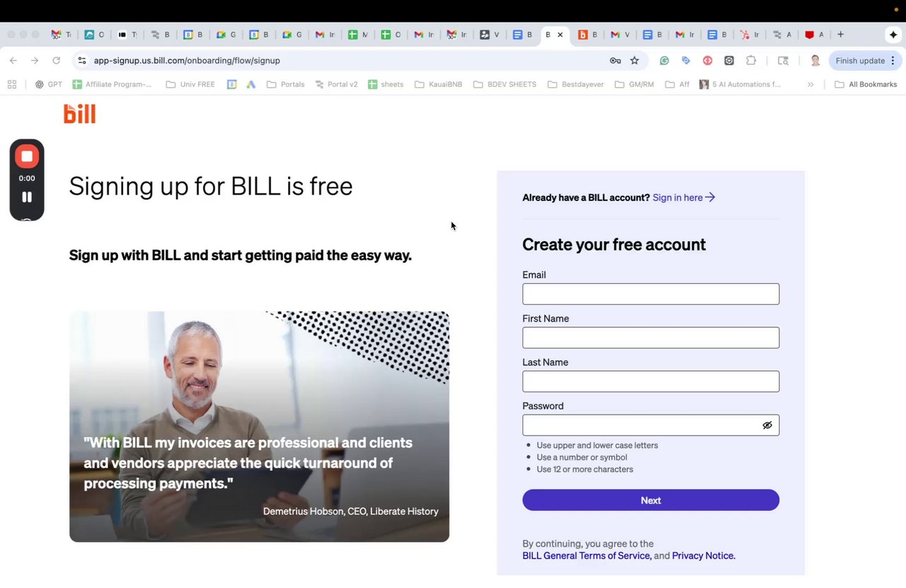Reload the current page
This screenshot has height=588, width=906.
coord(57,61)
